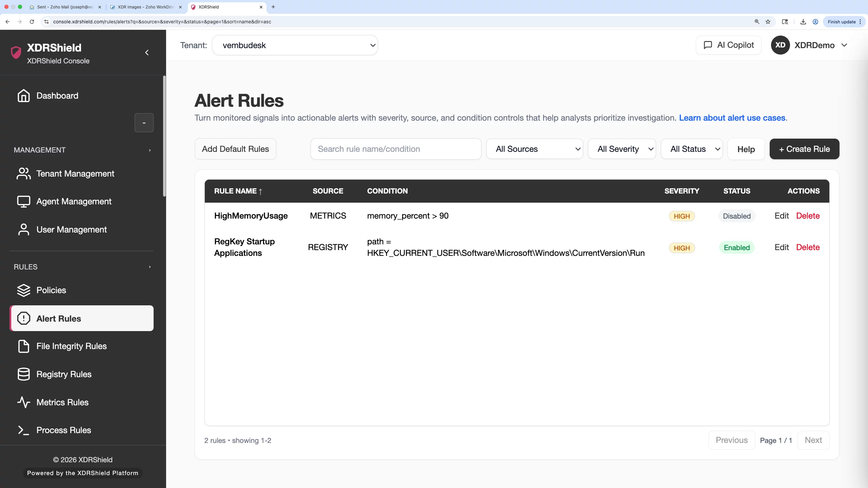The width and height of the screenshot is (868, 488).
Task: Open File Integrity Rules
Action: pos(81,346)
